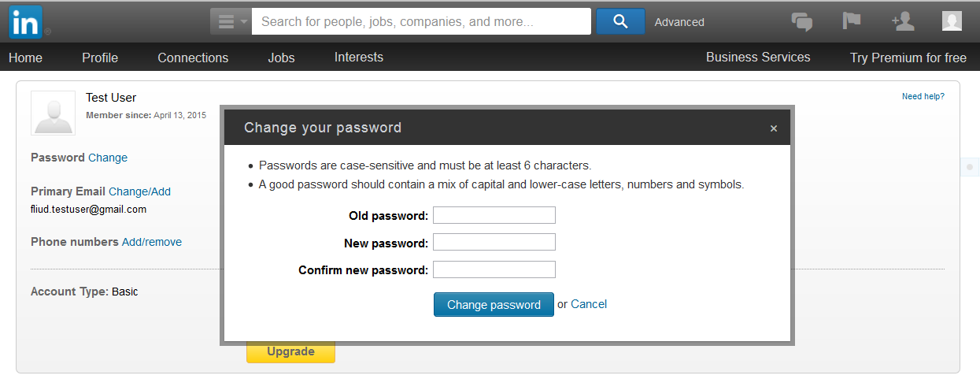The width and height of the screenshot is (980, 379).
Task: Click Test User profile photo placeholder
Action: 53,113
